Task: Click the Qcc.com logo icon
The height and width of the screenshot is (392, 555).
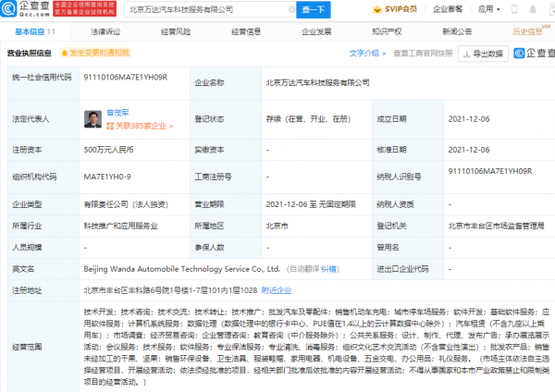Action: point(8,9)
